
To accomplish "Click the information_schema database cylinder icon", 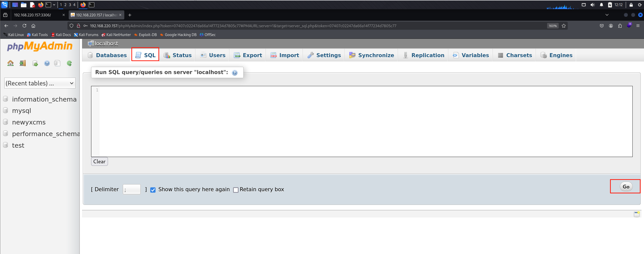I will tap(6, 99).
